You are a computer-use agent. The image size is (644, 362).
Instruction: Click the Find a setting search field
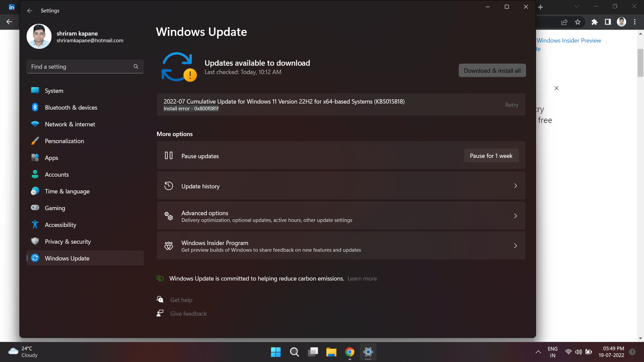85,67
